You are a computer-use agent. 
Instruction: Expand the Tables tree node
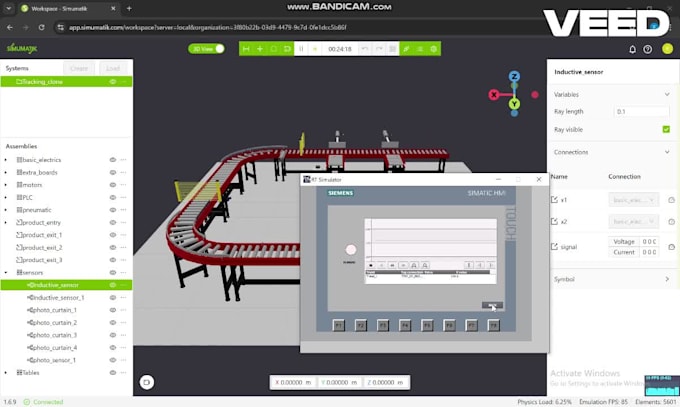pos(6,373)
